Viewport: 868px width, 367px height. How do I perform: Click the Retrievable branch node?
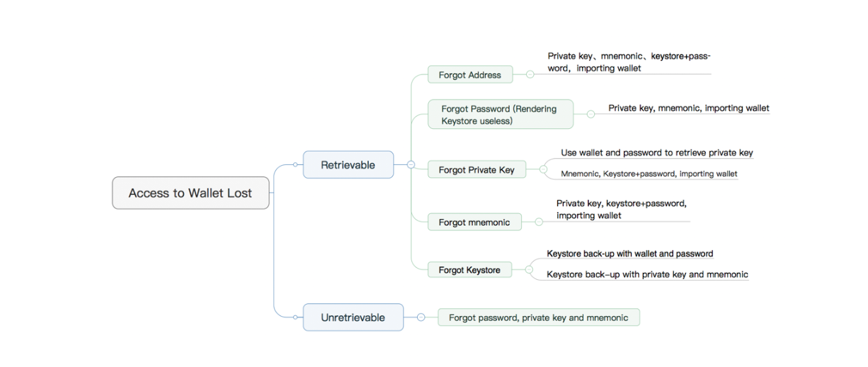[x=348, y=165]
